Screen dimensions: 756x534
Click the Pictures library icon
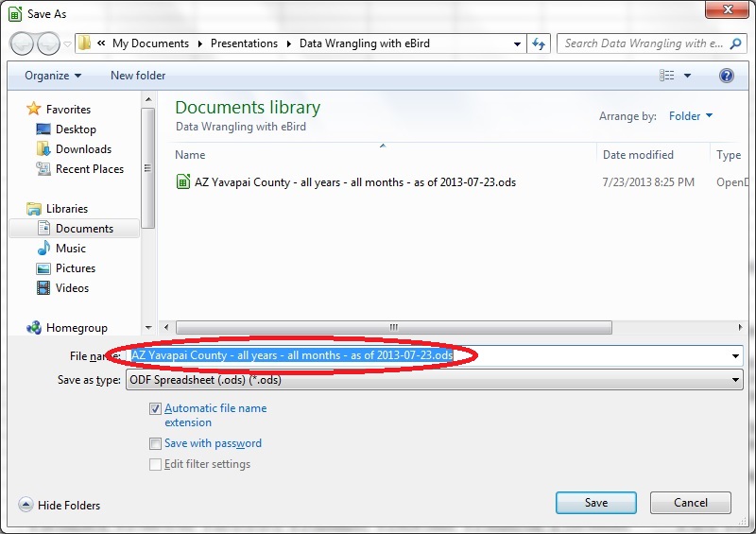click(x=43, y=268)
